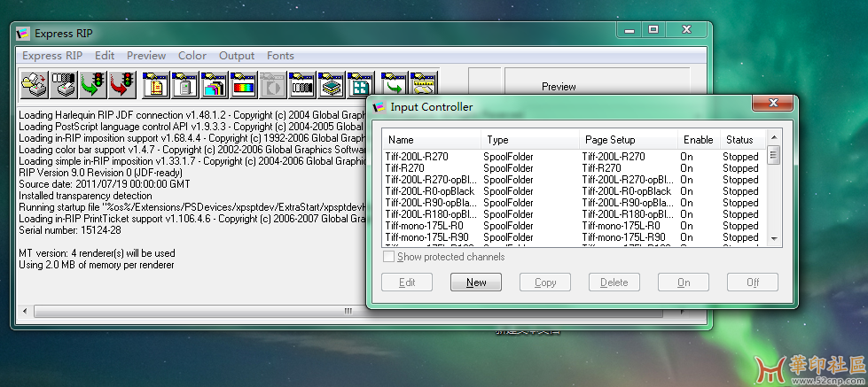This screenshot has height=387, width=868.
Task: Click the Edit button in Input Controller
Action: click(x=407, y=282)
